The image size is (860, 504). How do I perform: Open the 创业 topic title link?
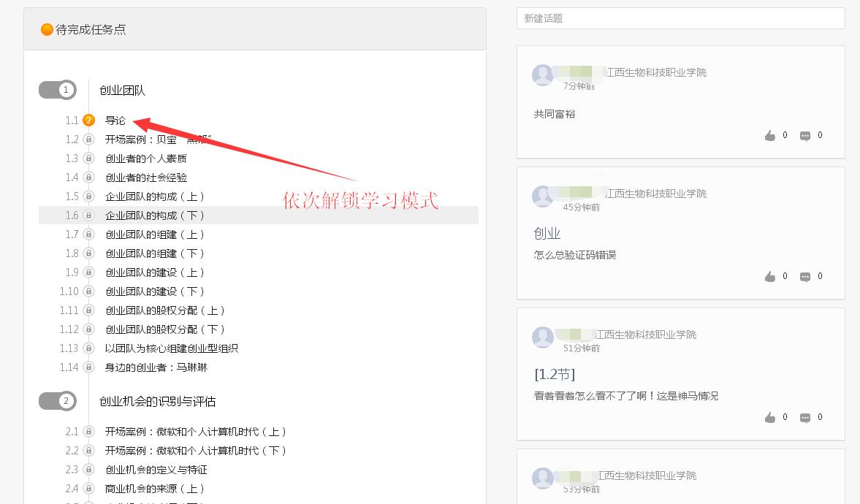[x=547, y=234]
